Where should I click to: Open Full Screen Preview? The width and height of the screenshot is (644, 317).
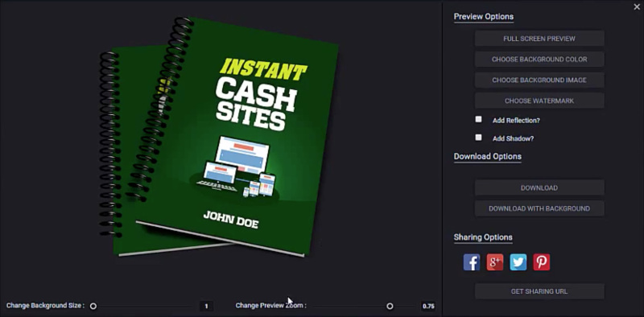[539, 39]
